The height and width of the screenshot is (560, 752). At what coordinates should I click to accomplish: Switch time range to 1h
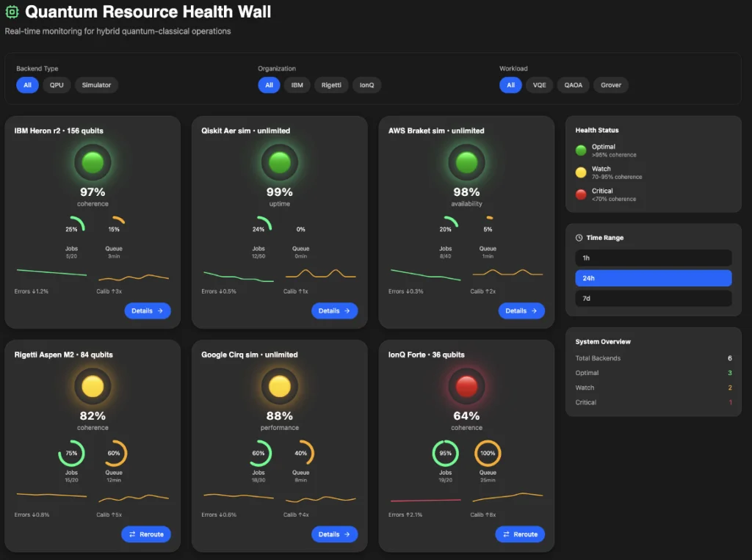pos(653,258)
